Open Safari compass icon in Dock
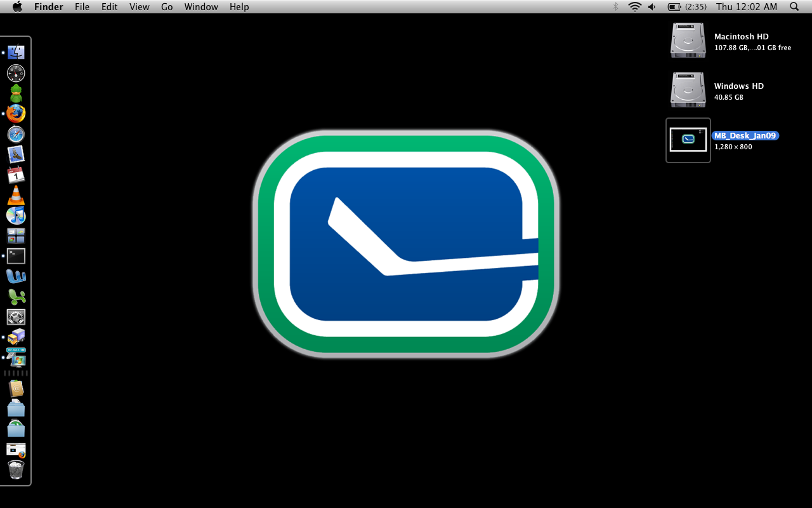 pyautogui.click(x=16, y=134)
